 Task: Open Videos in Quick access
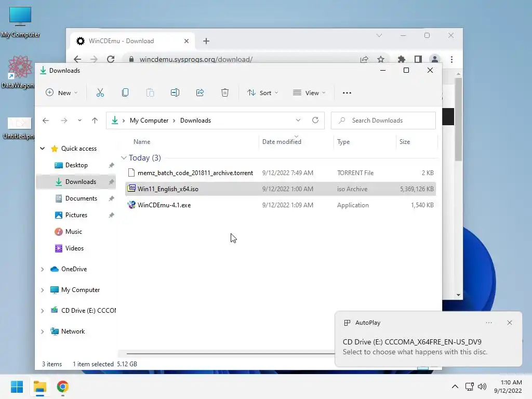pos(76,248)
